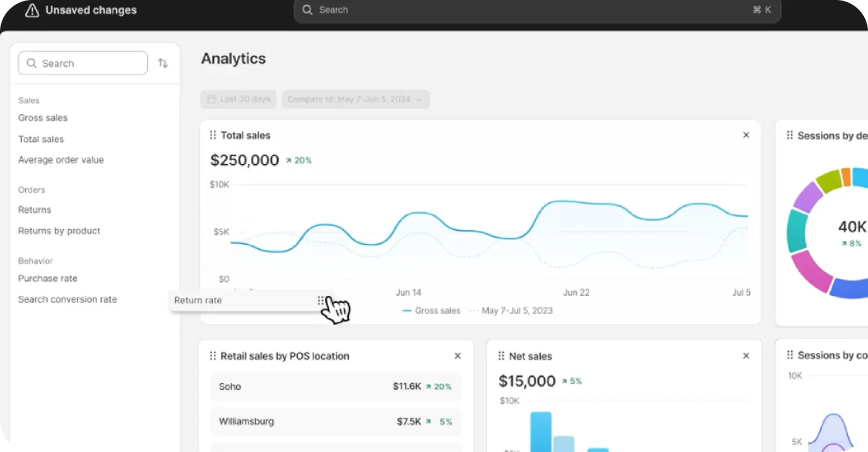Screen dimensions: 868x452
Task: Click the Sessions by device drag handle
Action: [x=790, y=135]
